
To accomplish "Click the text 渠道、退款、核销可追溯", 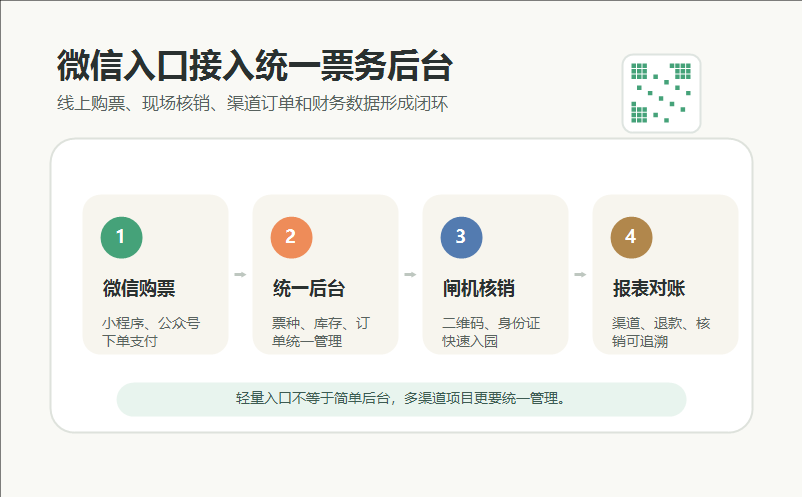I will point(661,332).
